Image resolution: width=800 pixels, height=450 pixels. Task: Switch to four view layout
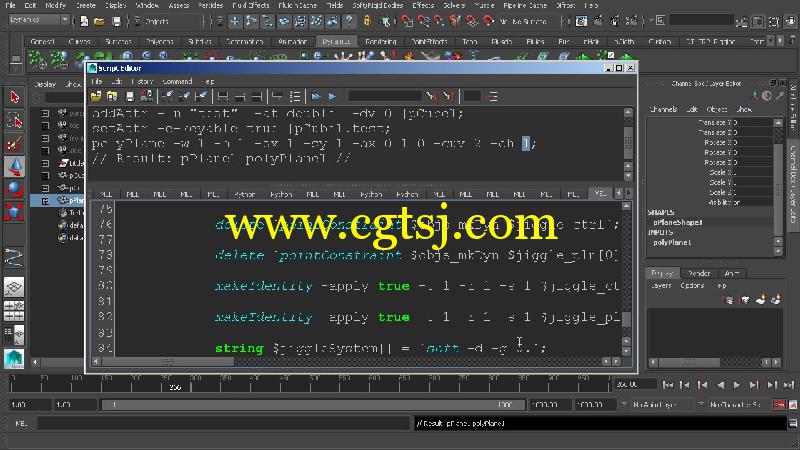click(14, 311)
